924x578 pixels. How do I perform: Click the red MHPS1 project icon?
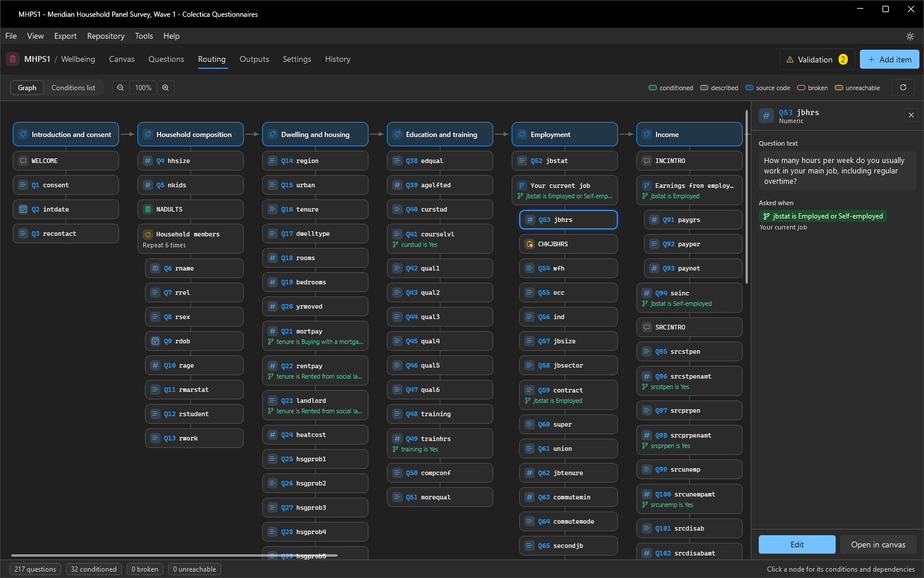coord(13,59)
